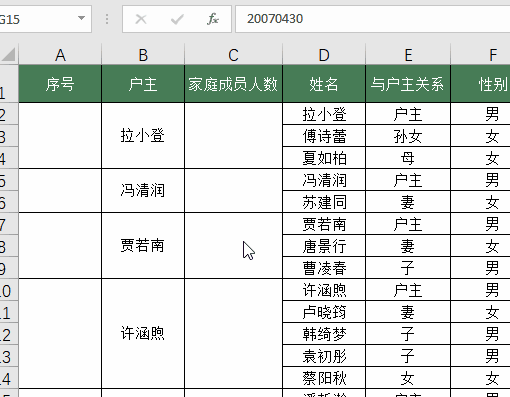The width and height of the screenshot is (510, 397).
Task: Select column D header
Action: coord(324,54)
